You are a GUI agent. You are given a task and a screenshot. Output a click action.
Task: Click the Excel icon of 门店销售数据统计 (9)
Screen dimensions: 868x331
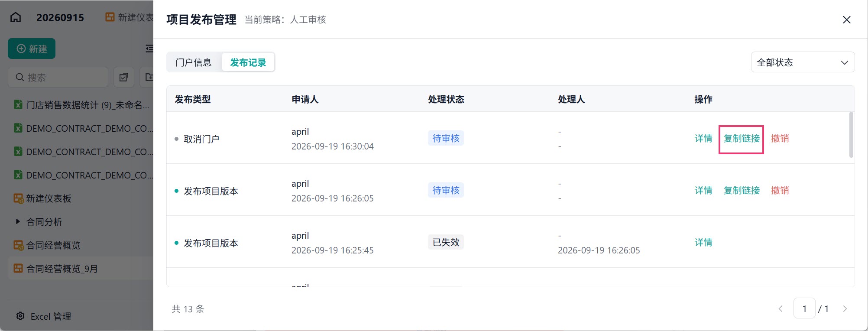point(18,105)
